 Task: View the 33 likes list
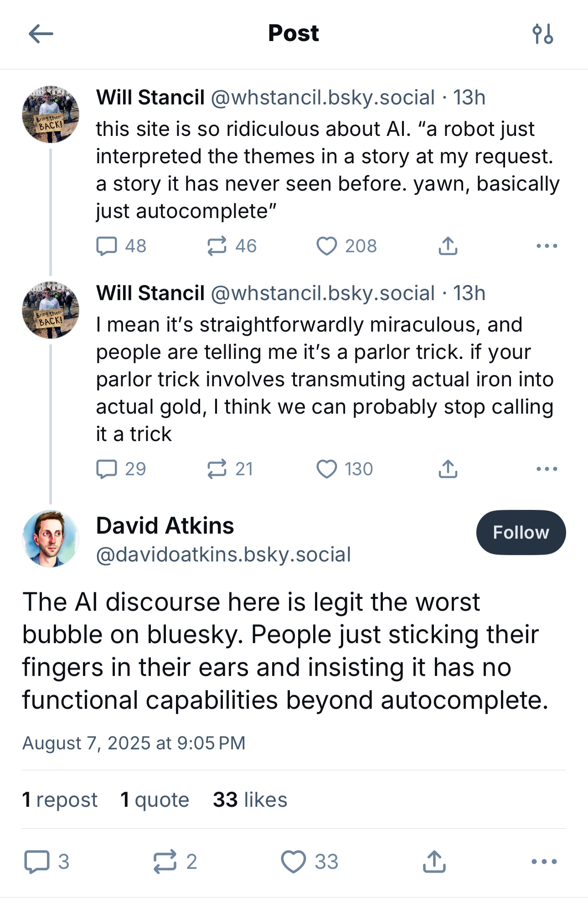coord(250,800)
